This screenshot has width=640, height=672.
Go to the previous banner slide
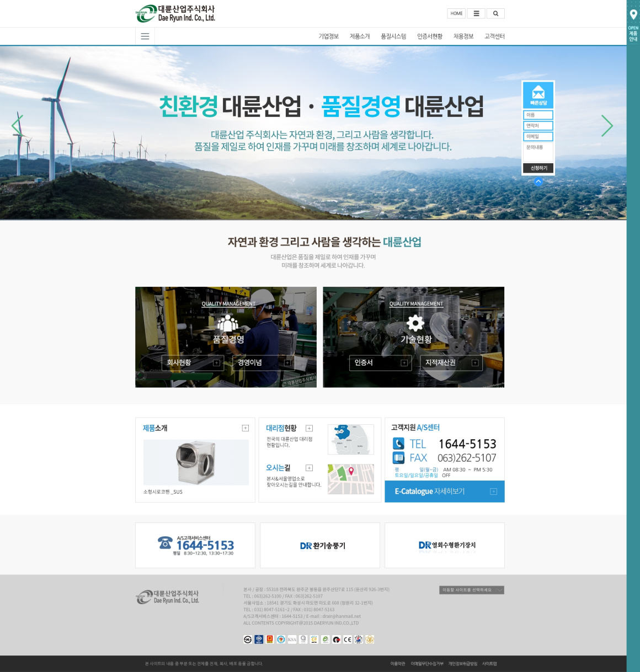[17, 126]
